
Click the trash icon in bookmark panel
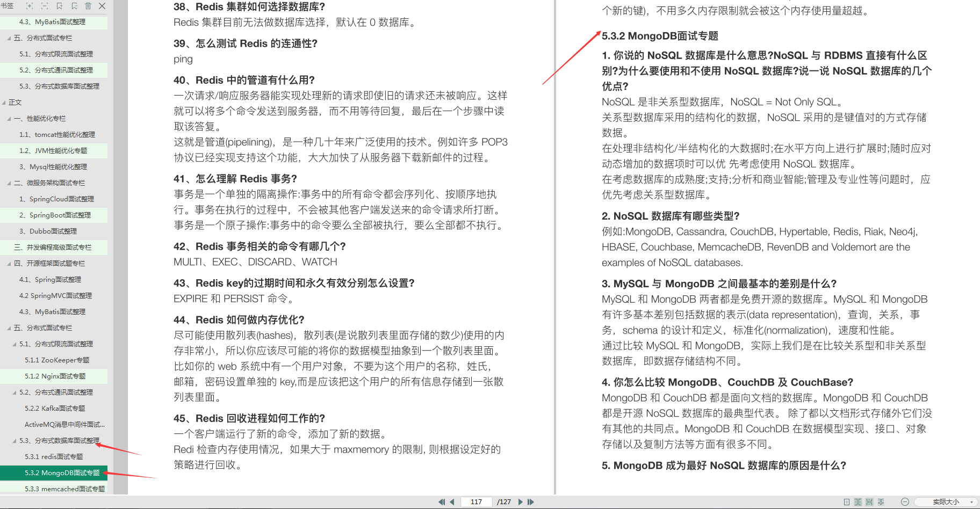pyautogui.click(x=88, y=6)
